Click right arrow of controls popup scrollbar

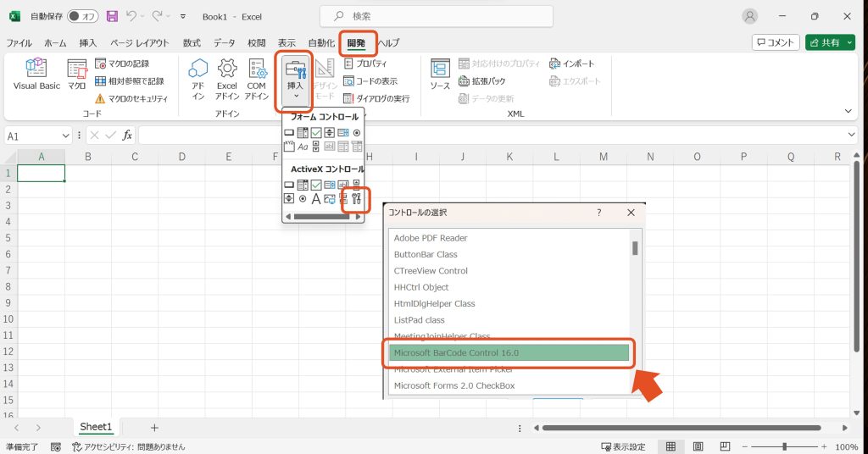pyautogui.click(x=359, y=217)
